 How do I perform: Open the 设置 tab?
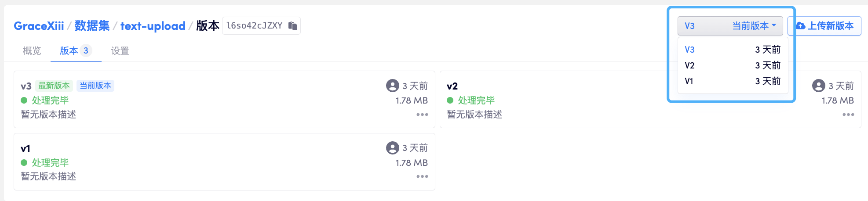point(120,51)
